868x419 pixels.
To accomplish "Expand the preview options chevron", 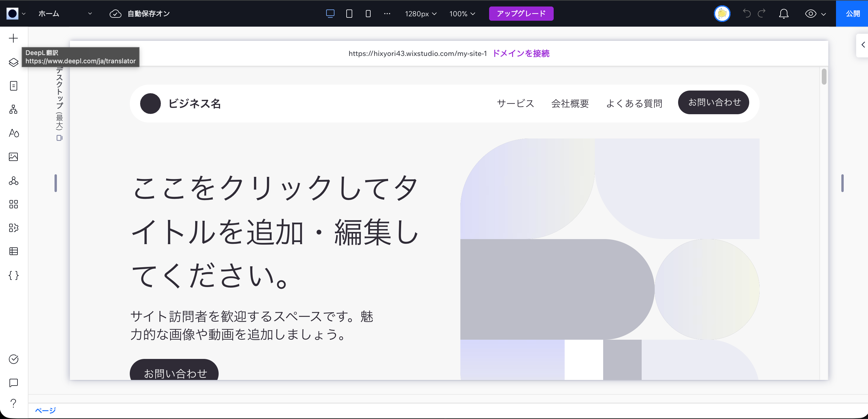I will [x=823, y=14].
